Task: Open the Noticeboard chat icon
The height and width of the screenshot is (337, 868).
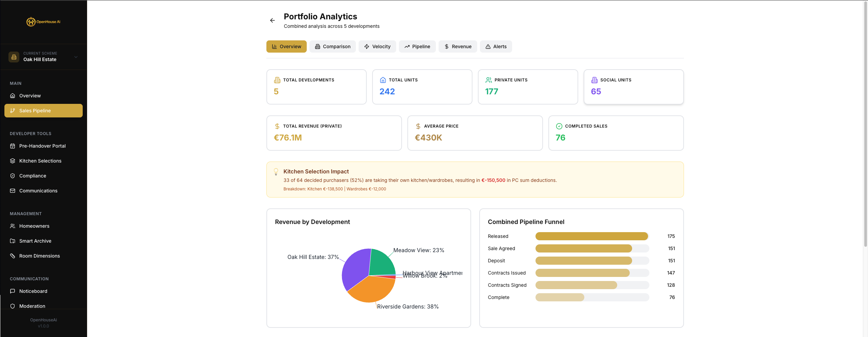Action: click(13, 291)
